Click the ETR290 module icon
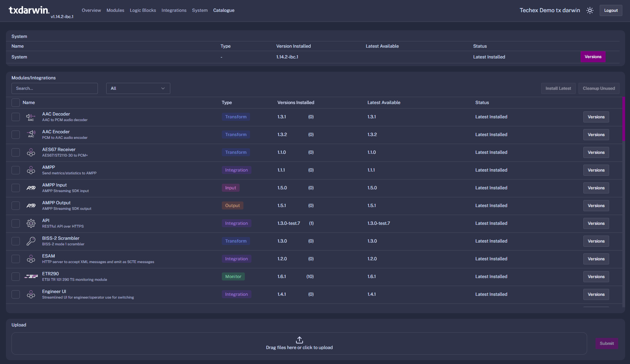This screenshot has width=630, height=364. coord(31,277)
